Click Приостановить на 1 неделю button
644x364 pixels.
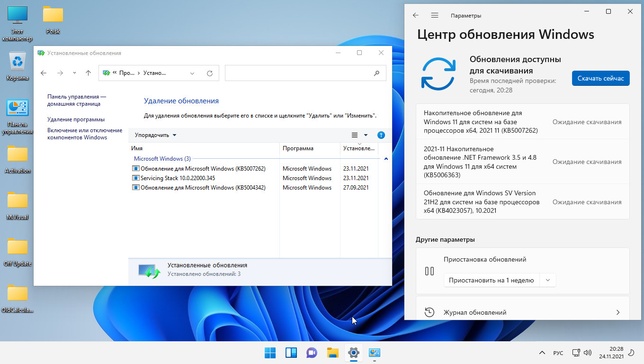click(491, 280)
